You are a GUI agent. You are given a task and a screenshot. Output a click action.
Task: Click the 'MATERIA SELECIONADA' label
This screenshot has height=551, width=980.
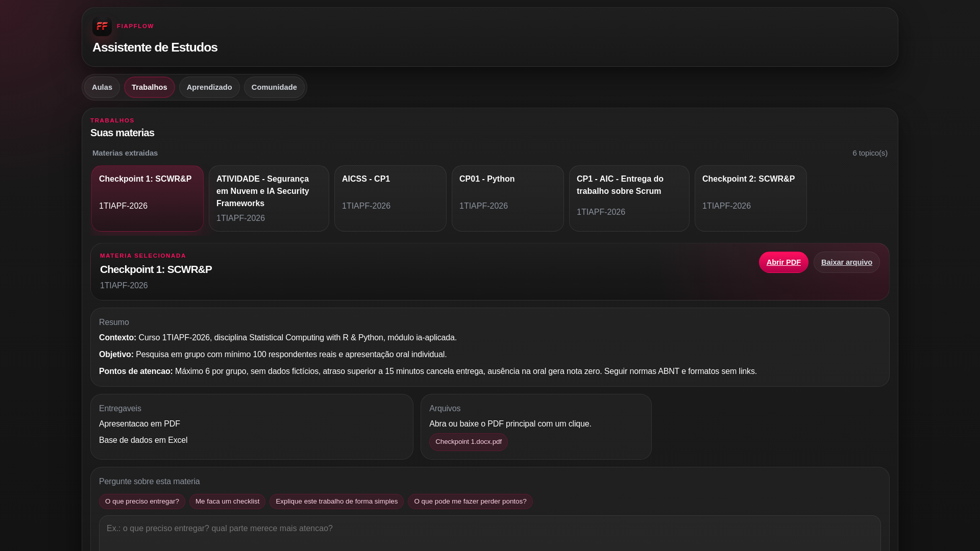[x=143, y=256]
